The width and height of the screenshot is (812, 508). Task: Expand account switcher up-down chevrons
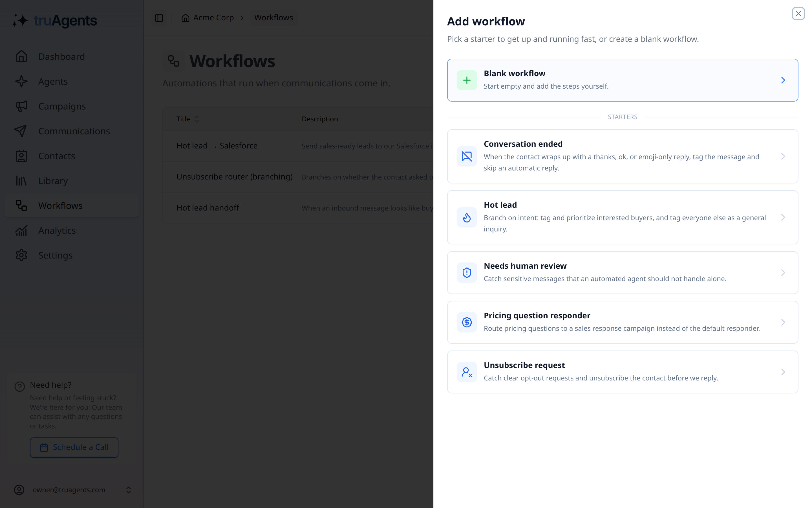coord(128,490)
